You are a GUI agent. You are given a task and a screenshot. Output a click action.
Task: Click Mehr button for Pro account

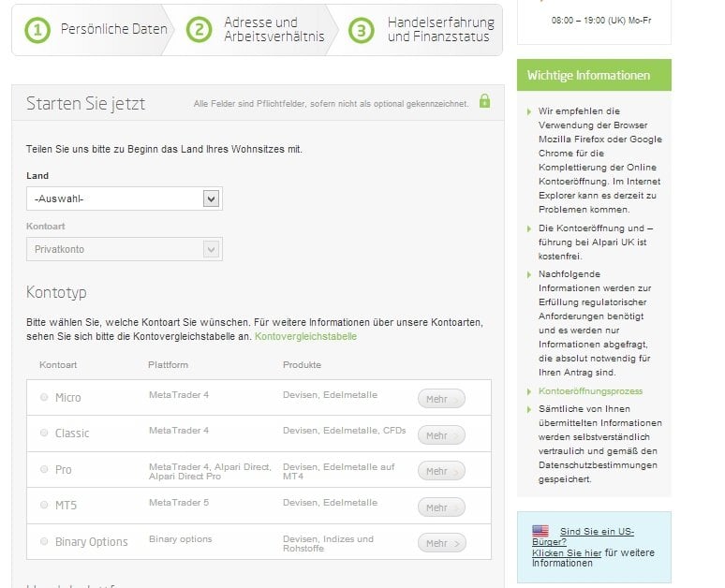point(441,471)
